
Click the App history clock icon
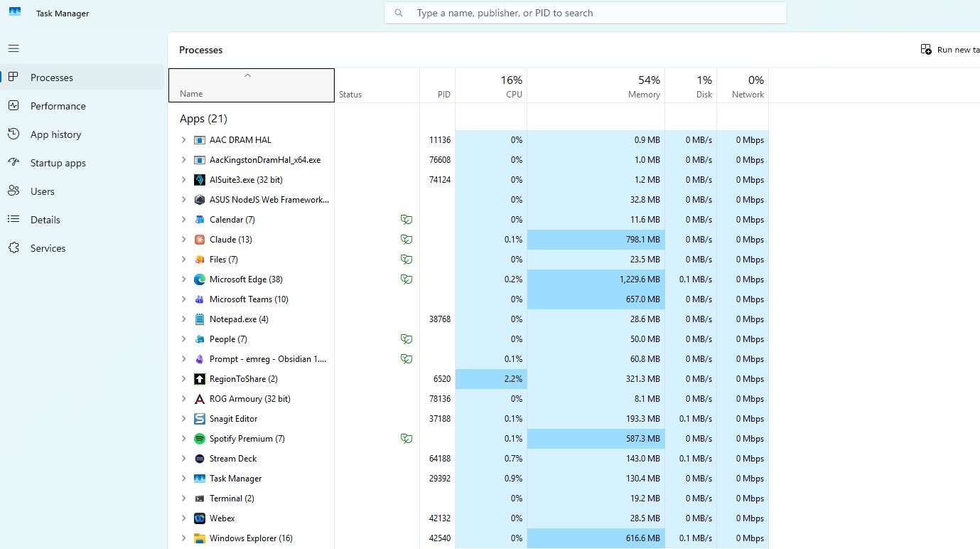coord(14,134)
